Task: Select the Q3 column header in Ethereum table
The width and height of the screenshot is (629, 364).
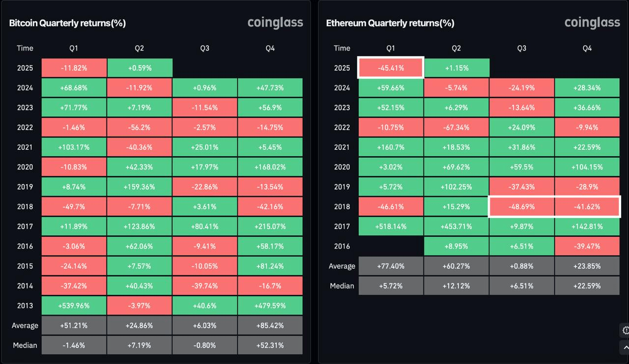Action: [522, 48]
